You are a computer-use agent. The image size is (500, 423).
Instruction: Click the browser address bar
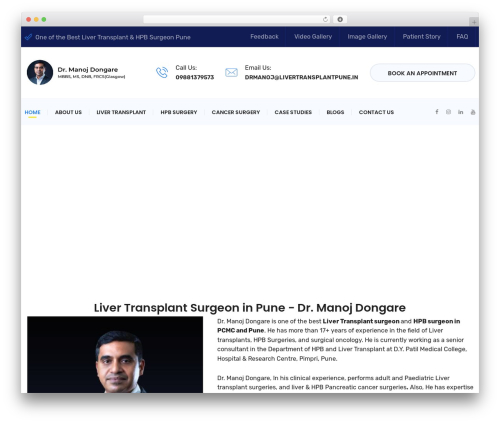(x=237, y=19)
